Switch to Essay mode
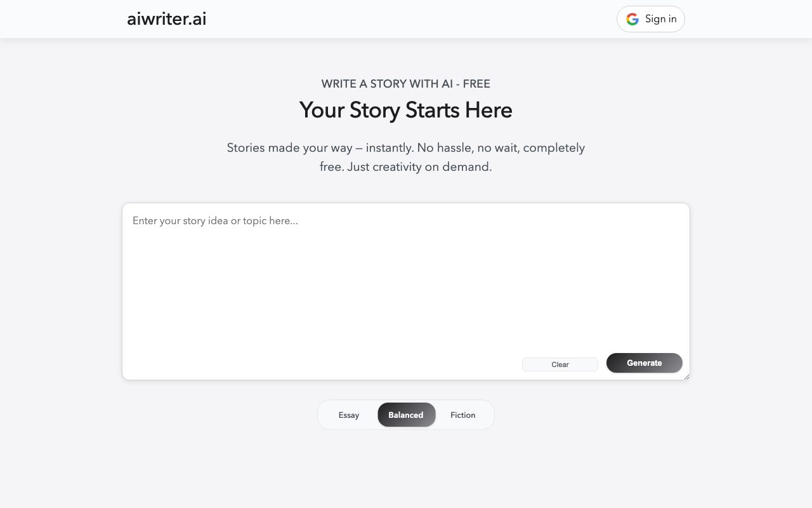 (x=348, y=415)
